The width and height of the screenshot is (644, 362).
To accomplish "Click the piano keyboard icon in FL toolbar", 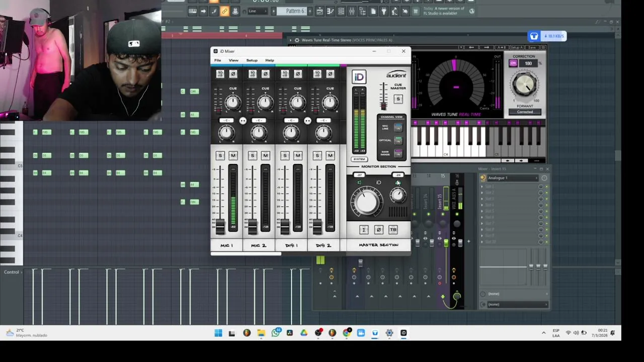I will coord(193,11).
